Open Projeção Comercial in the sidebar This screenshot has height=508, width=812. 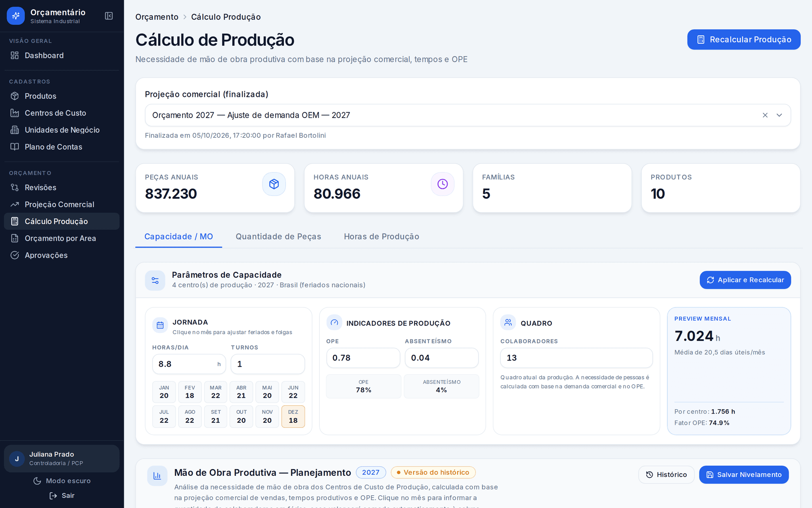pyautogui.click(x=61, y=204)
